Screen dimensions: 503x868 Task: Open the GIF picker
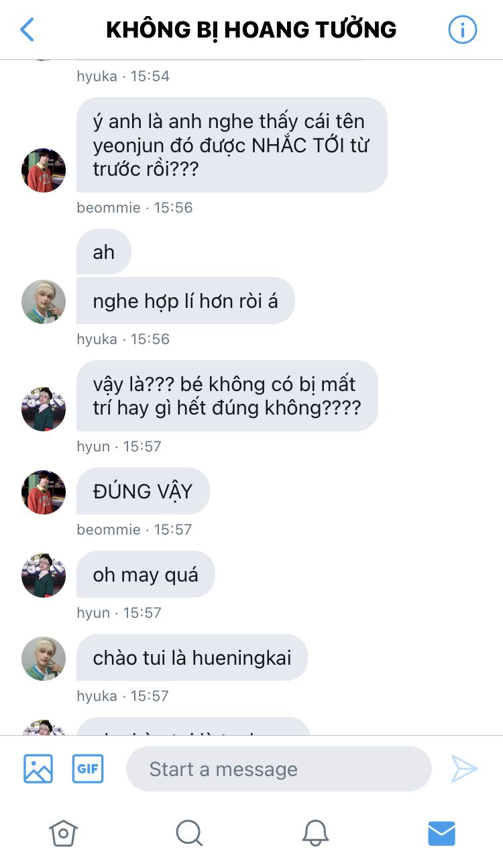click(88, 769)
